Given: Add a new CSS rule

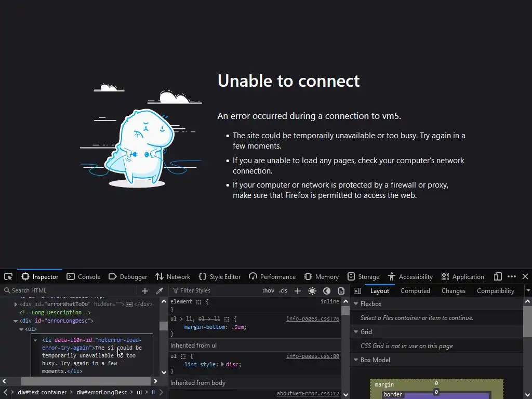Looking at the screenshot, I should (298, 291).
